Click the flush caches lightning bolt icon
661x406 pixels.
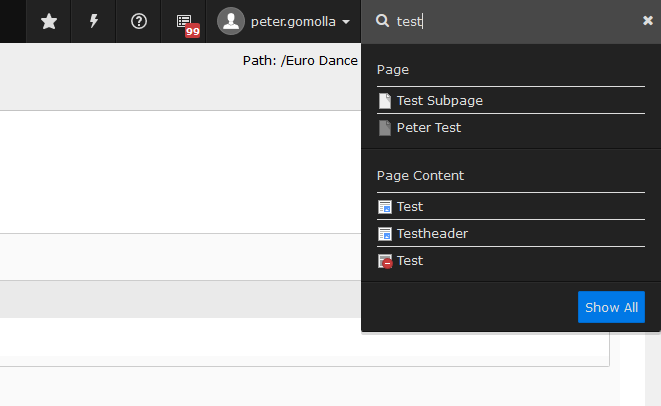[94, 21]
